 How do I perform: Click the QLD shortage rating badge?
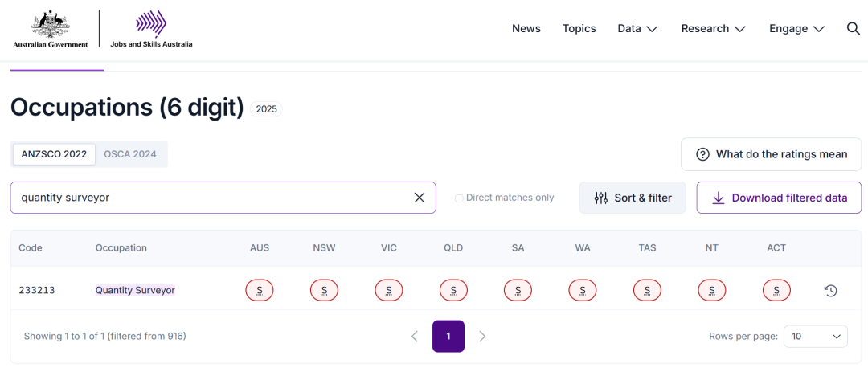pos(453,290)
